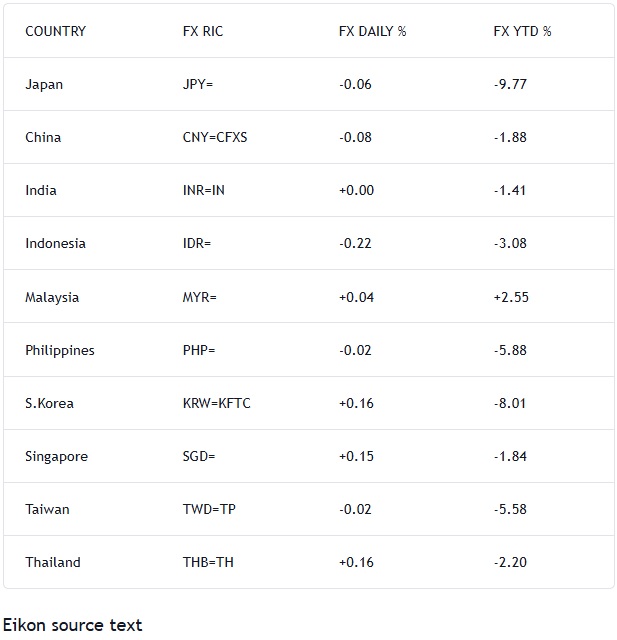
Task: Click Japan's YTD value -9.77
Action: pos(510,84)
